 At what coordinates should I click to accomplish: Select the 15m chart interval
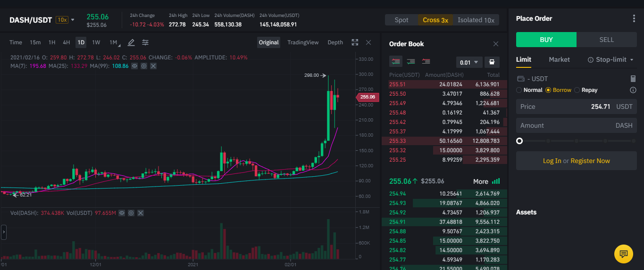coord(35,42)
